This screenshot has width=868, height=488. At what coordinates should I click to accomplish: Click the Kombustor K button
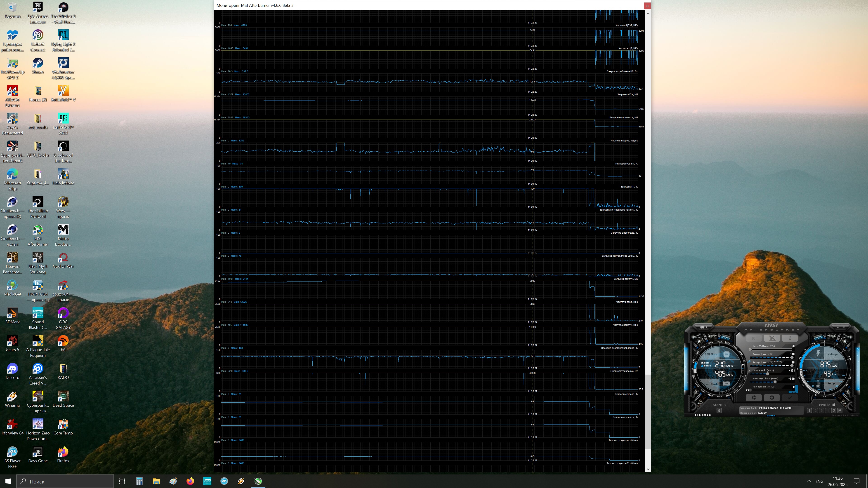754,338
